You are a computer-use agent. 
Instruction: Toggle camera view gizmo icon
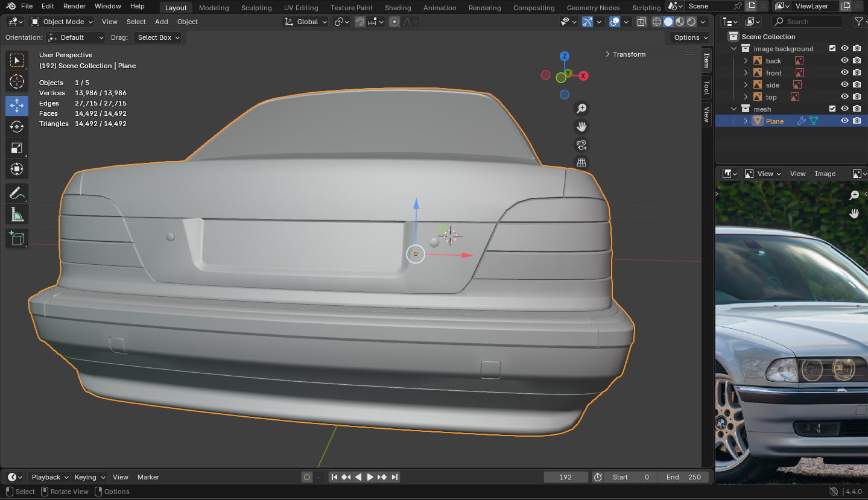tap(581, 145)
